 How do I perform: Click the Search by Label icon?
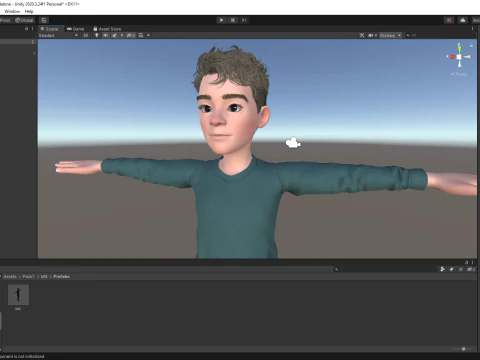click(x=452, y=269)
